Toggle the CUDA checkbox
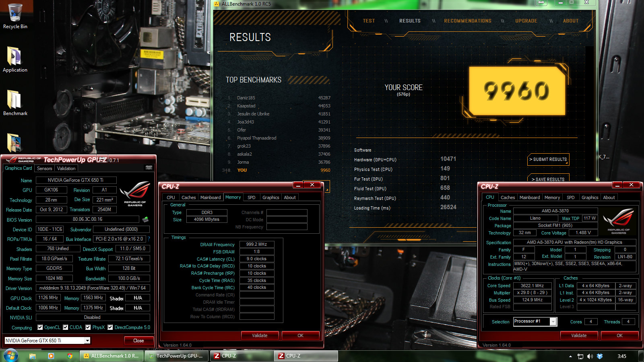This screenshot has width=644, height=362. pos(65,327)
